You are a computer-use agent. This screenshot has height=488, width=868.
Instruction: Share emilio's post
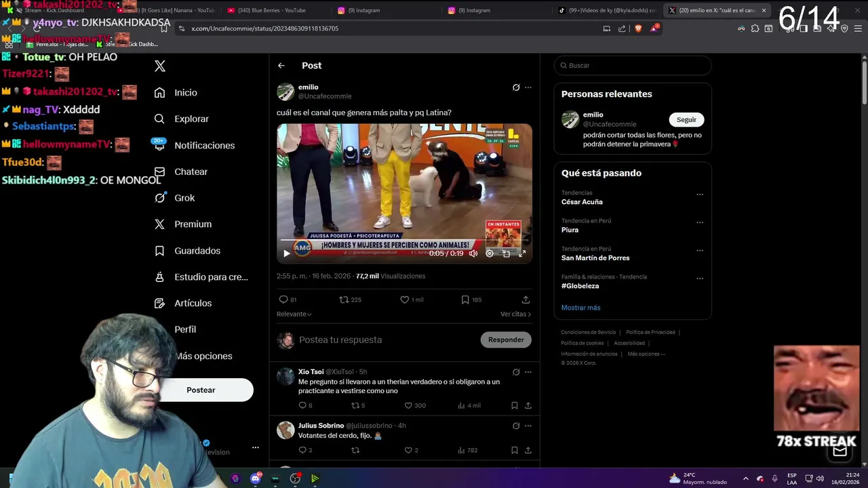[526, 300]
